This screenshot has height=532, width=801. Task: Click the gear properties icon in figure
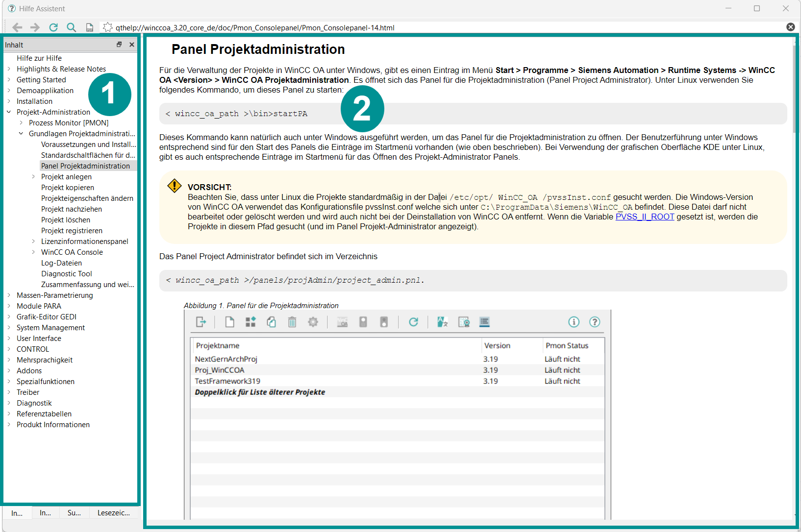click(x=313, y=322)
